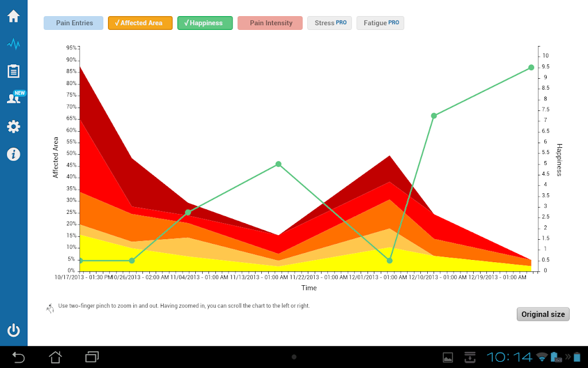Disable the Affected Area series
588x368 pixels.
tap(140, 23)
